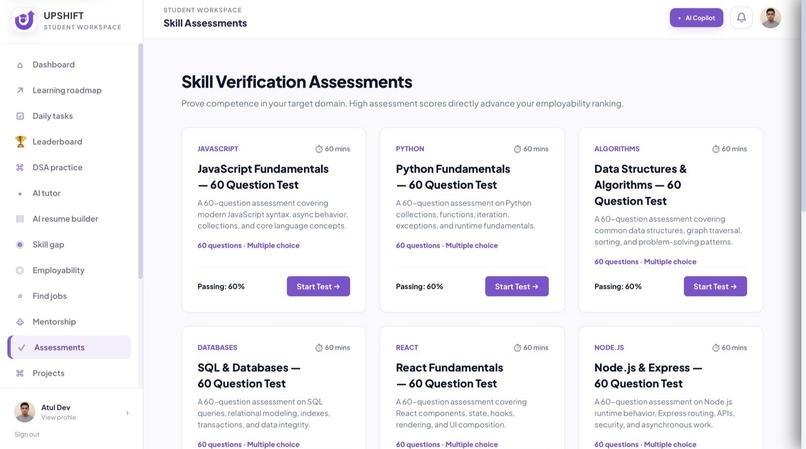Click the Dashboard home icon

pyautogui.click(x=20, y=65)
